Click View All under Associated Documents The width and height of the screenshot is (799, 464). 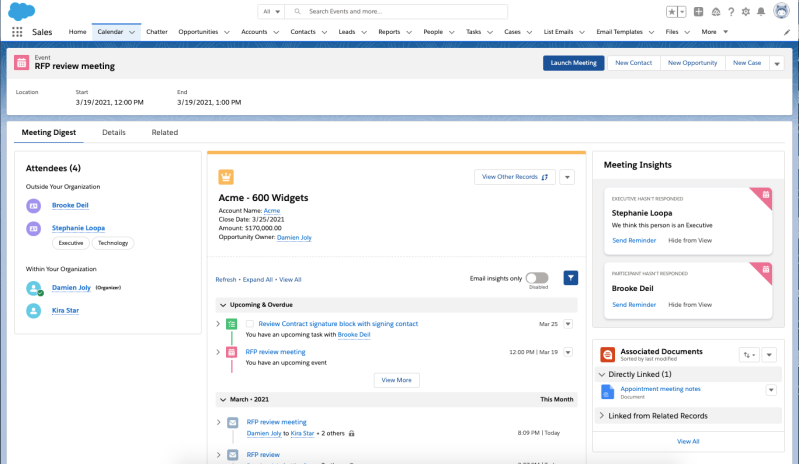[x=688, y=442]
